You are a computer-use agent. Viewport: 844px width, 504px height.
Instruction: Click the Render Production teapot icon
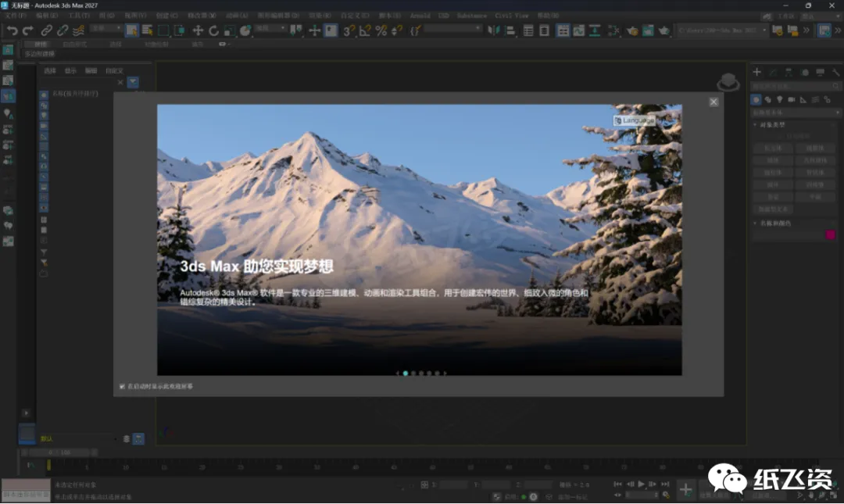[x=664, y=30]
